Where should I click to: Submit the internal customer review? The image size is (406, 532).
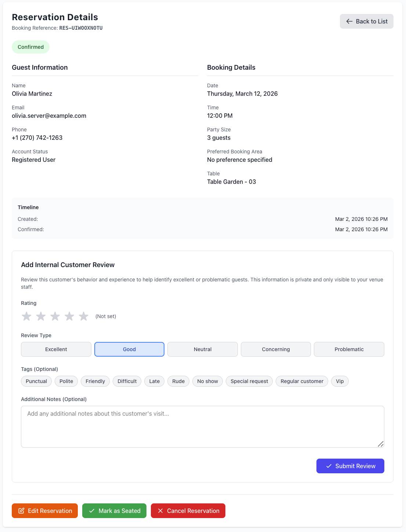pos(350,466)
